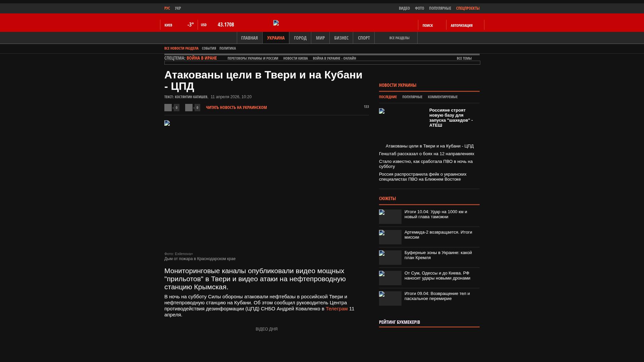Switch to Популярные tab in news sidebar
The image size is (644, 362).
pyautogui.click(x=412, y=97)
